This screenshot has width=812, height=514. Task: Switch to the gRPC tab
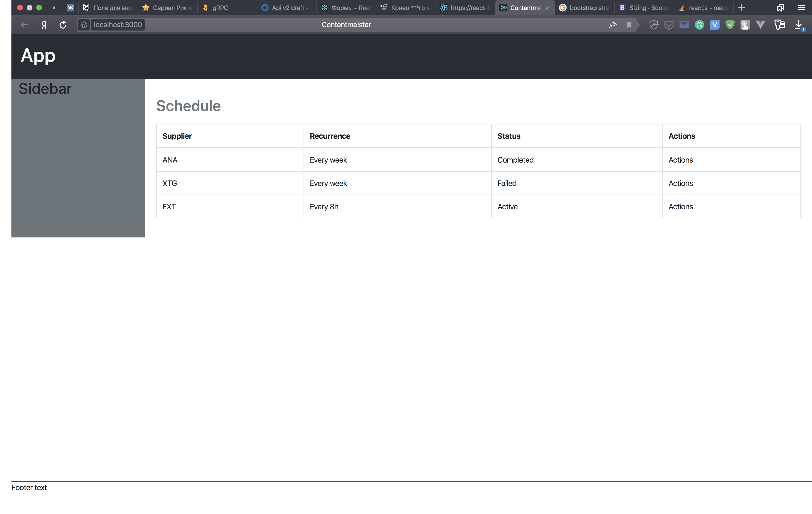pos(220,7)
